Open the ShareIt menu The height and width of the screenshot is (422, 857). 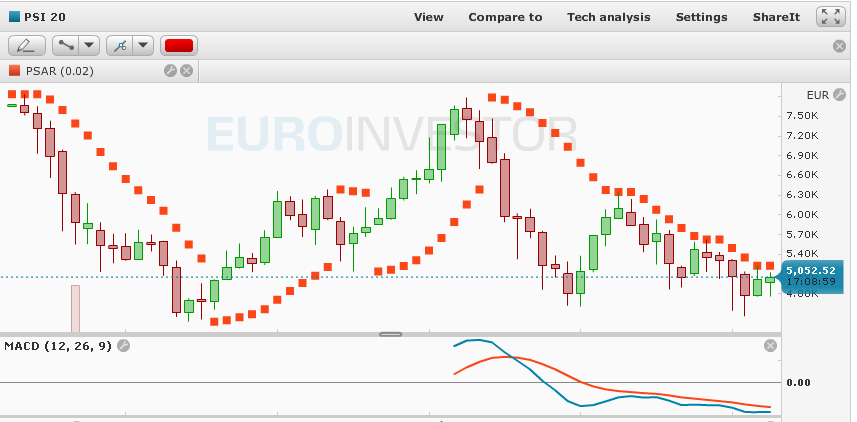(x=776, y=17)
